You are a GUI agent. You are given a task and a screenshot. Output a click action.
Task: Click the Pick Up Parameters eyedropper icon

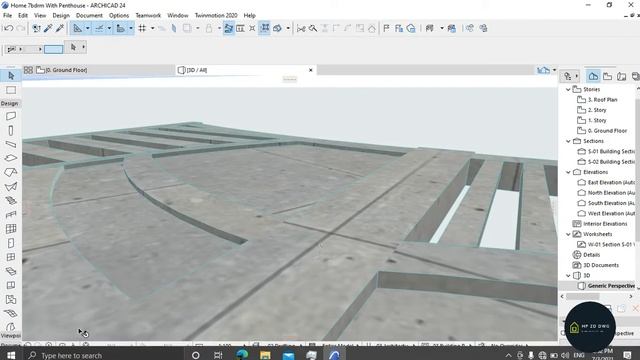tap(48, 28)
